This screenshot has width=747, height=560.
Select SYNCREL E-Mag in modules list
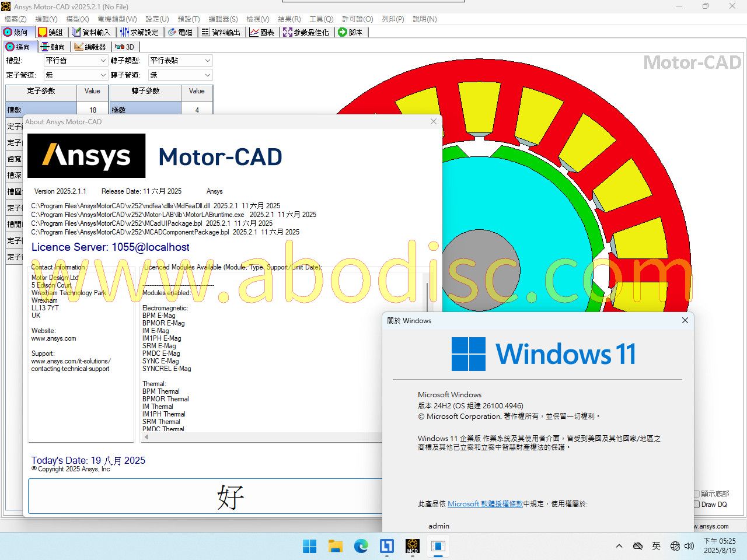167,369
